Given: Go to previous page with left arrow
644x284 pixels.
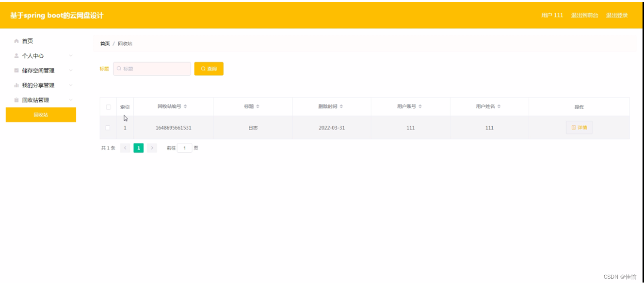Looking at the screenshot, I should pos(125,148).
